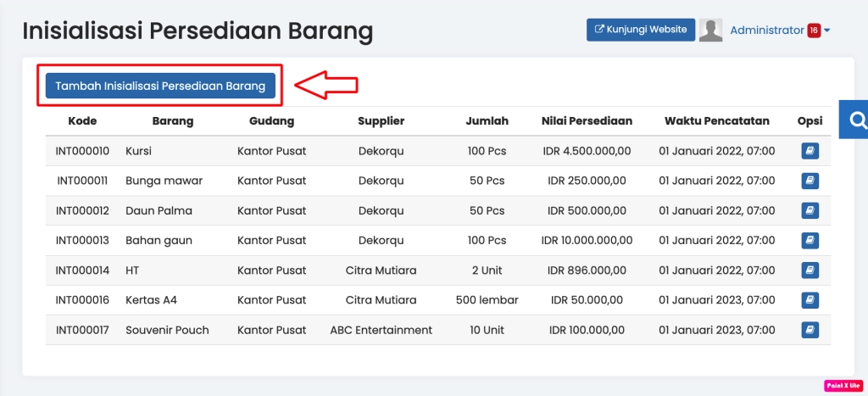Click the Paint X Lite watermark badge
Image resolution: width=868 pixels, height=396 pixels.
(843, 386)
